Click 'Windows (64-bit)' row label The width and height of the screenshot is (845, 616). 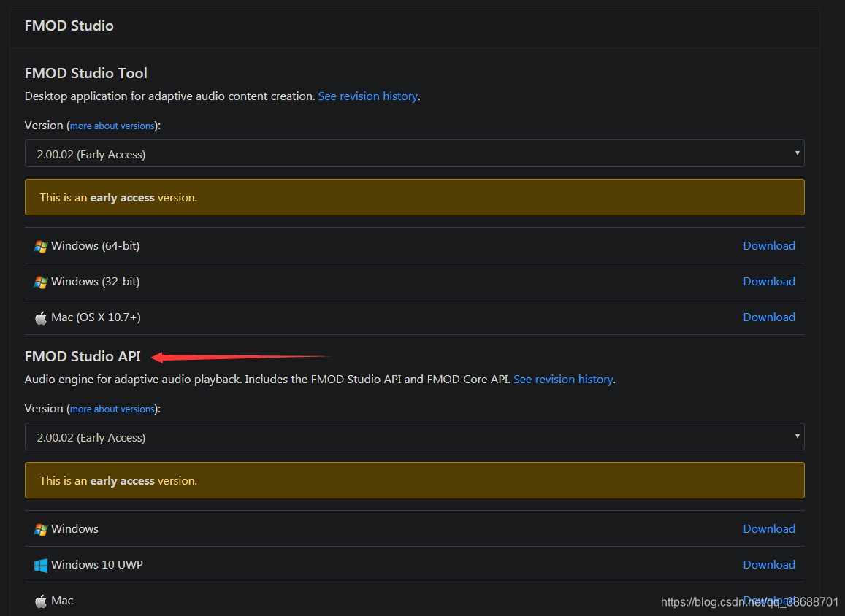tap(96, 246)
